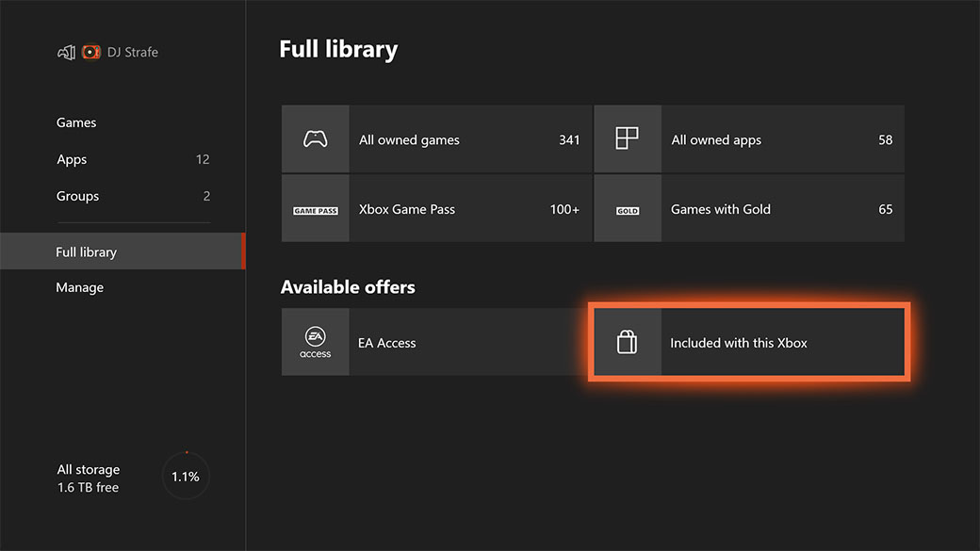The height and width of the screenshot is (551, 980).
Task: Click the console icon beside the gamerpic
Action: (66, 52)
